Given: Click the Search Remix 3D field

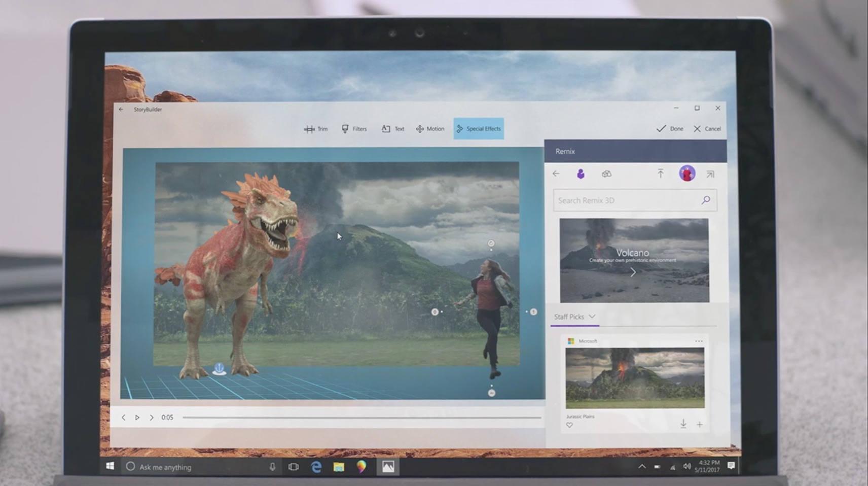Looking at the screenshot, I should (626, 200).
